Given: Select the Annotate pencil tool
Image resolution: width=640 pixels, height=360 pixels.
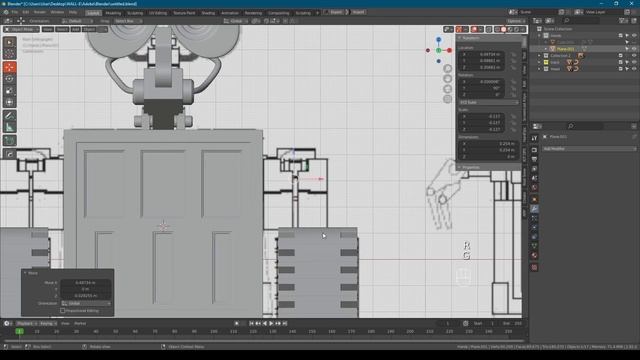Looking at the screenshot, I should [10, 116].
